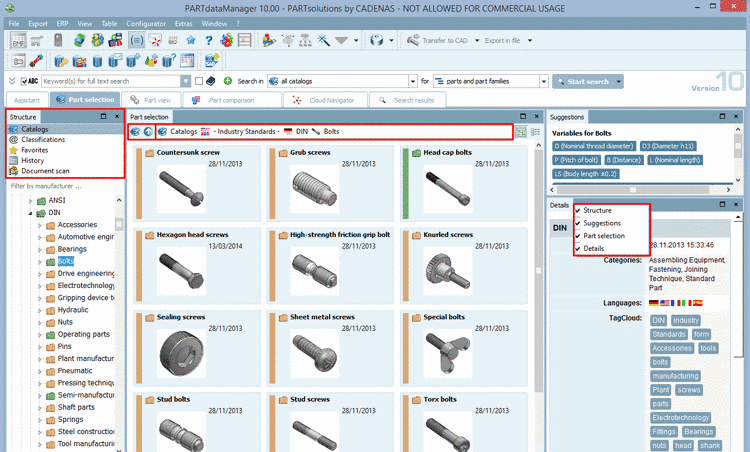Click the BMP export toolbar icon
750x452 pixels.
pyautogui.click(x=18, y=41)
